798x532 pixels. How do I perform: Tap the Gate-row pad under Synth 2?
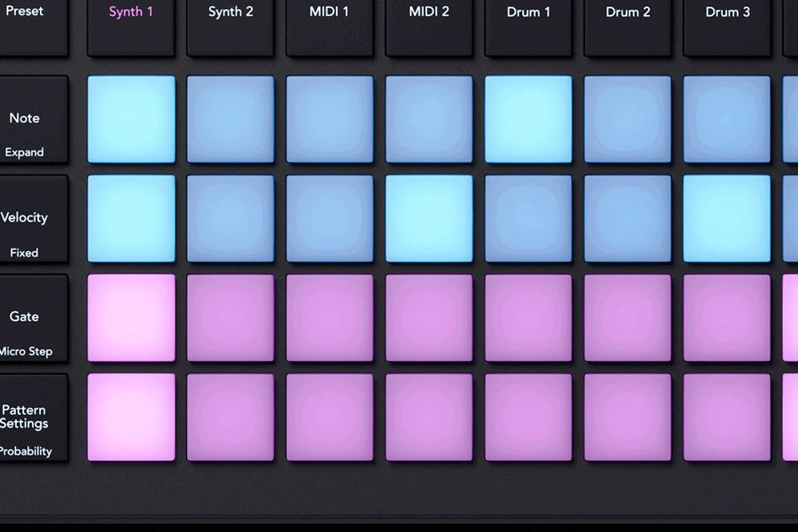(x=231, y=317)
